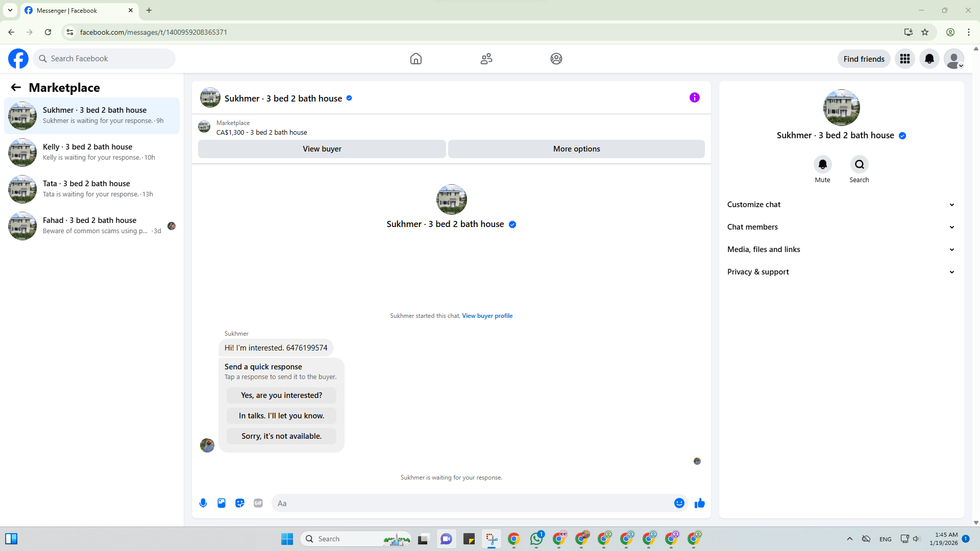Expand the Chat members section

point(842,227)
